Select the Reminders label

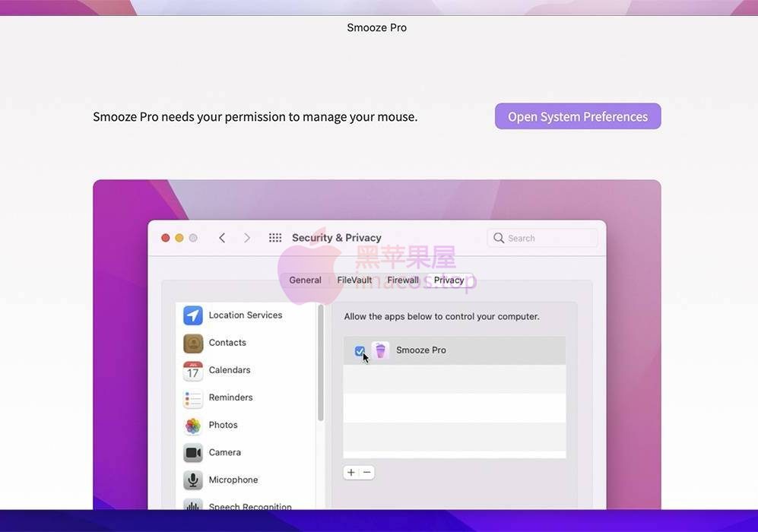pyautogui.click(x=230, y=397)
